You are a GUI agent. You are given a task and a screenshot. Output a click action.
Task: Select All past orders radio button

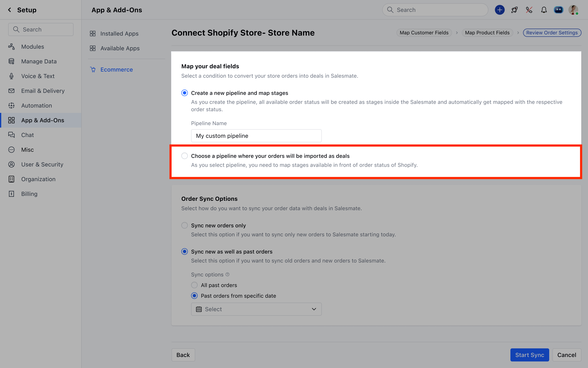pos(194,285)
